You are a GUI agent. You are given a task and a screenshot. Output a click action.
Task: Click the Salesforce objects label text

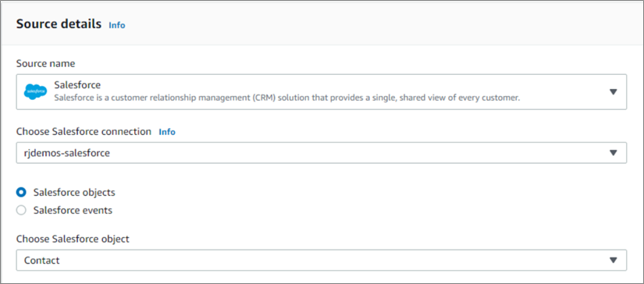74,192
